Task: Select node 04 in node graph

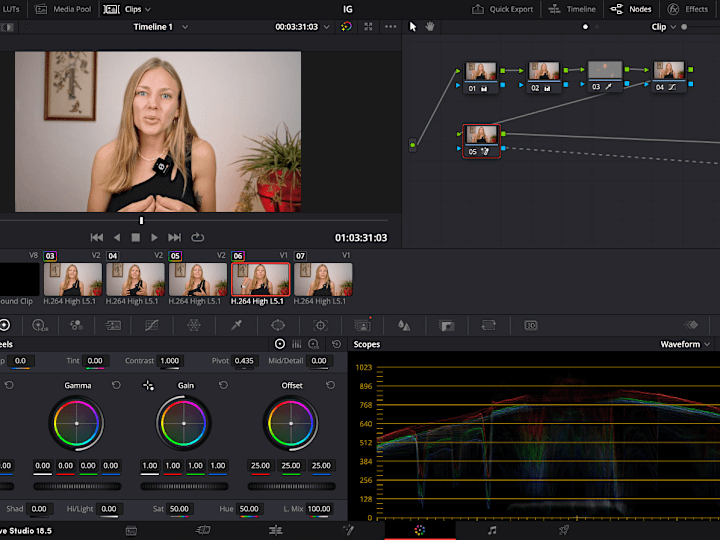Action: 669,76
